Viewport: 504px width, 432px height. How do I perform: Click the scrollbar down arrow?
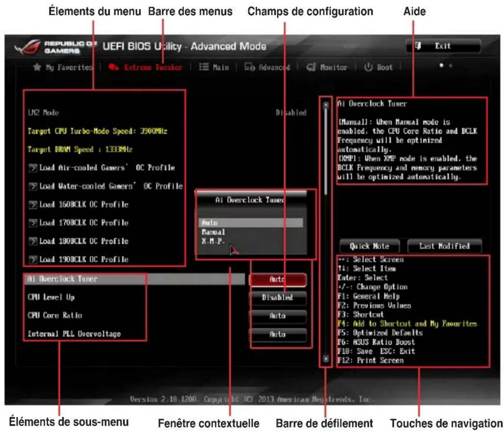[x=325, y=358]
